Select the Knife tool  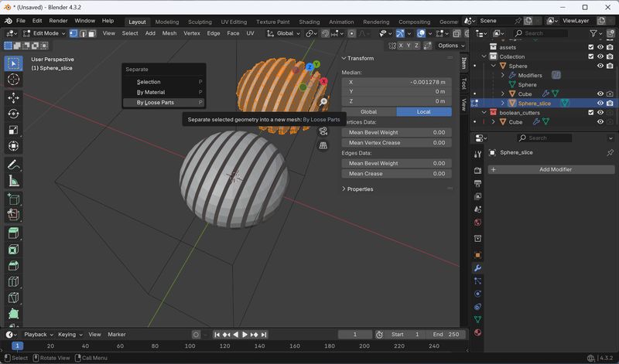tap(13, 298)
